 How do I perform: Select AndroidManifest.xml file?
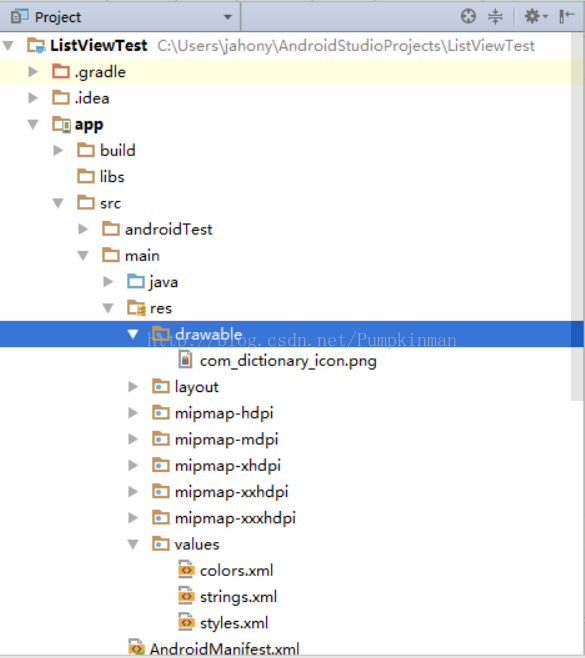point(224,649)
